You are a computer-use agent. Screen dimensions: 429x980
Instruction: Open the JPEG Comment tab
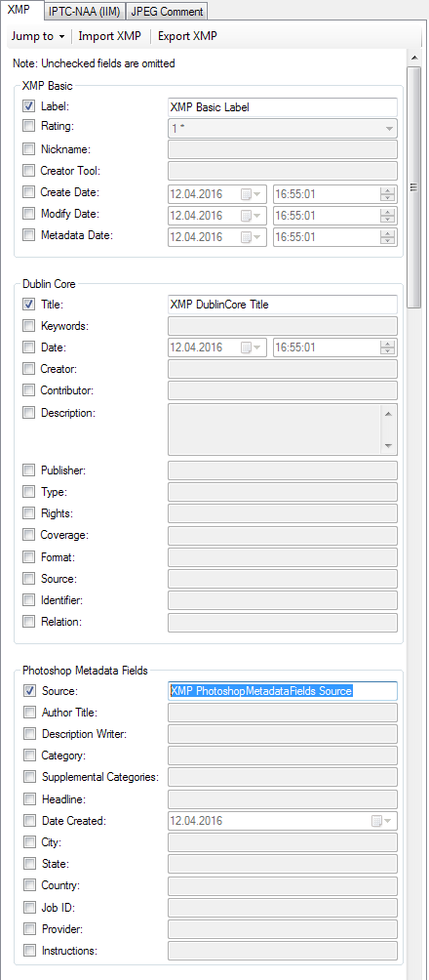pyautogui.click(x=167, y=12)
